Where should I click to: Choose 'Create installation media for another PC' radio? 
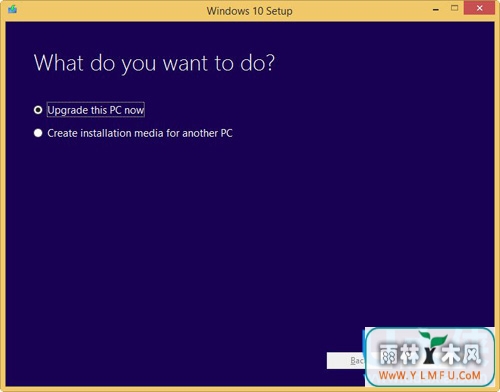pos(38,133)
